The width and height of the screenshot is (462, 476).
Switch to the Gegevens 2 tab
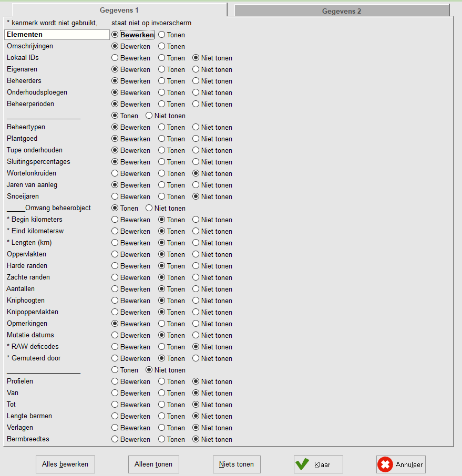[x=342, y=11]
